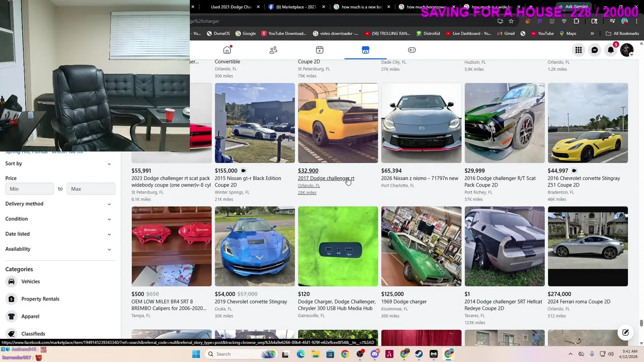Open the All Bookmarks folder
Screen dimensions: 644x362
[x=622, y=34]
